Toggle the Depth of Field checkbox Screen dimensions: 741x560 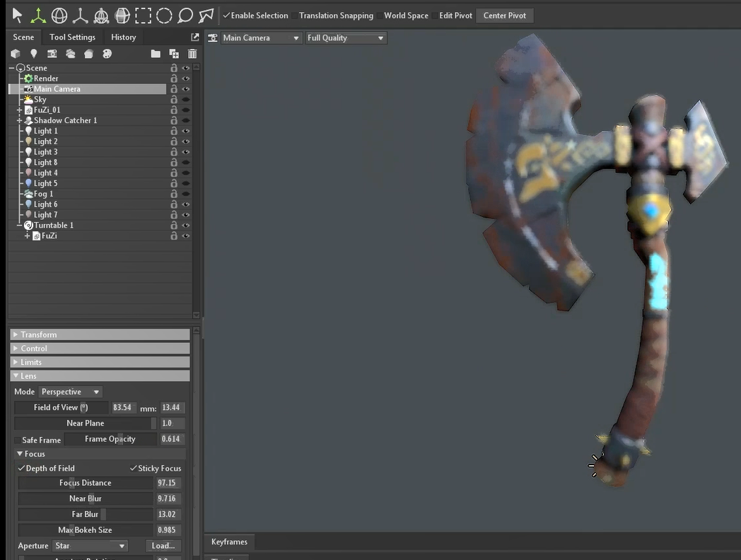(x=21, y=468)
